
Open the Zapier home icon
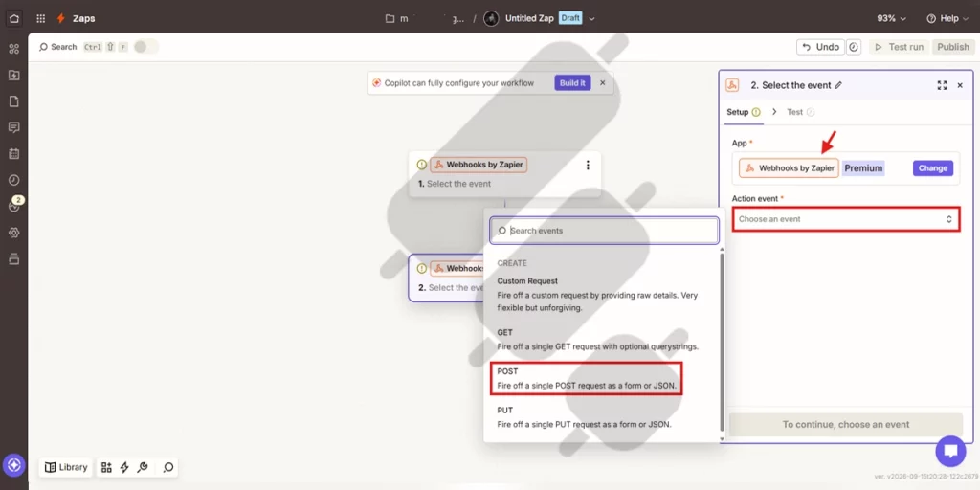point(13,18)
